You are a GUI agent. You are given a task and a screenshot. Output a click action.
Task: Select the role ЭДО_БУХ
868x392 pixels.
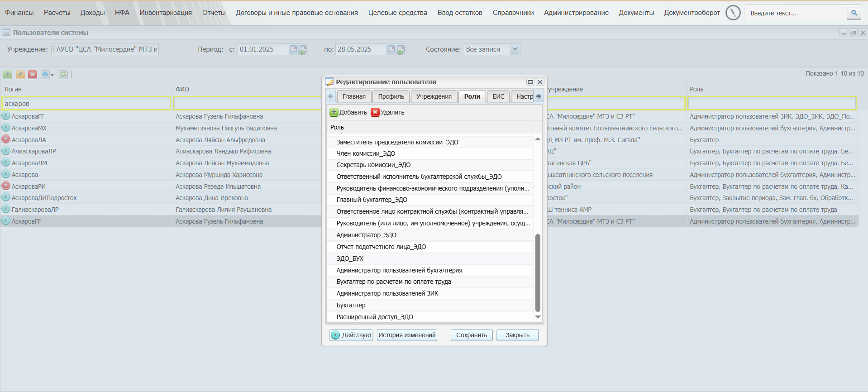[x=430, y=258]
